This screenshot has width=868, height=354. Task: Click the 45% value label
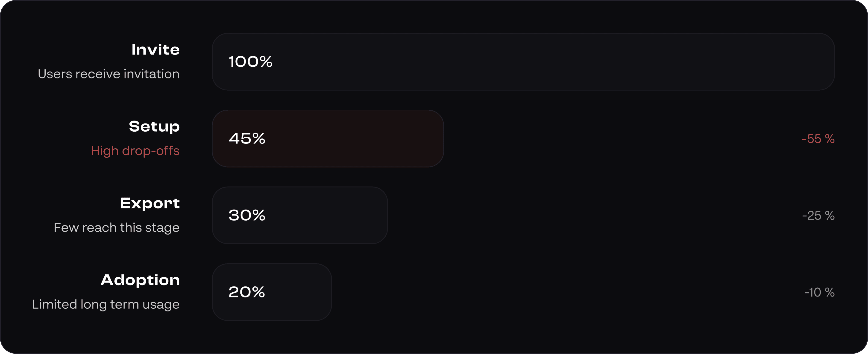click(x=247, y=138)
